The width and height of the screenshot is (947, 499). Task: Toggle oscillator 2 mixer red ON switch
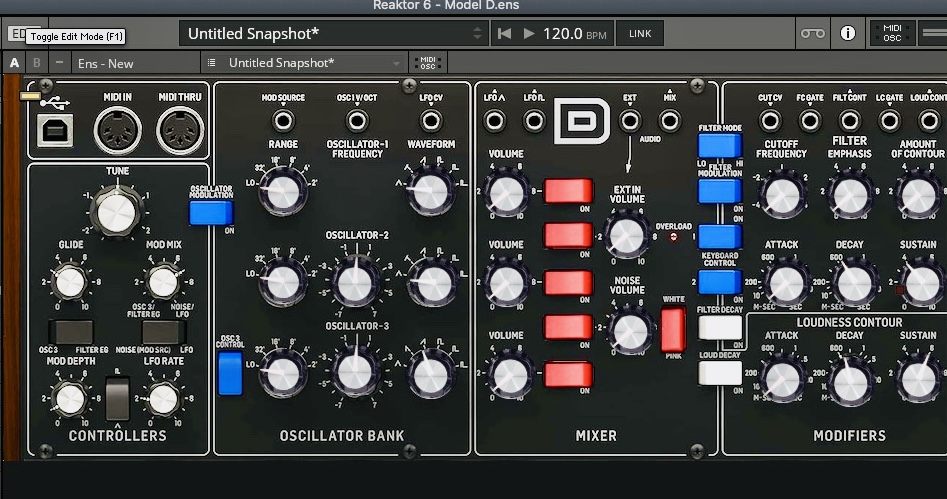[568, 283]
